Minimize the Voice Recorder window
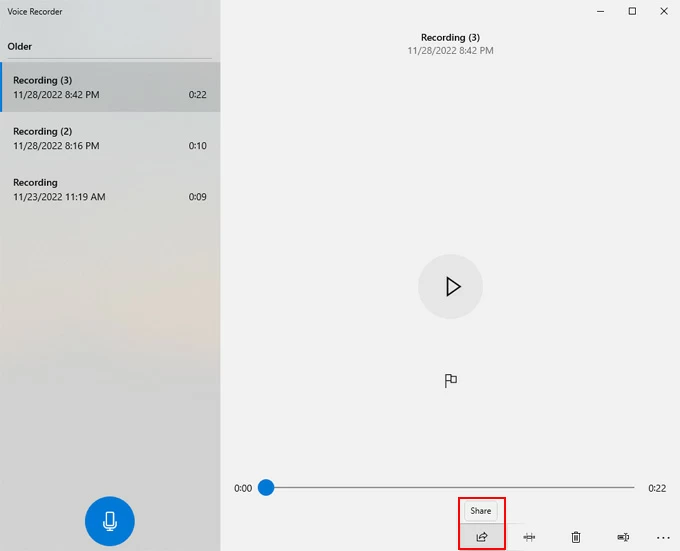680x551 pixels. click(x=601, y=11)
